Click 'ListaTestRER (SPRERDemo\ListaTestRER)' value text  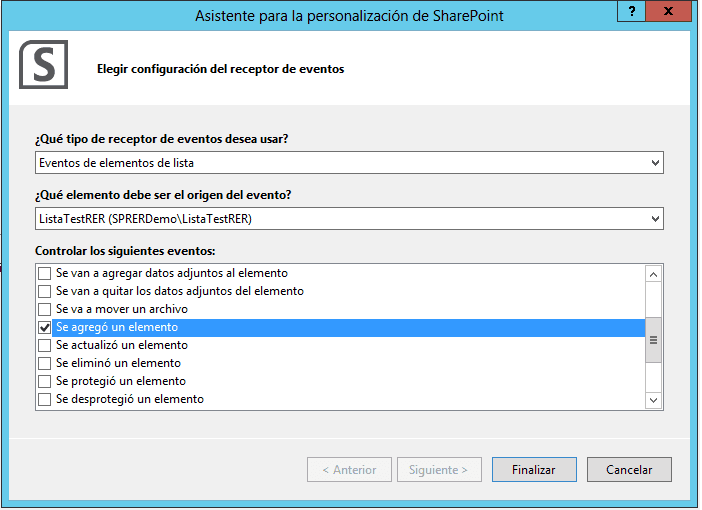point(146,219)
